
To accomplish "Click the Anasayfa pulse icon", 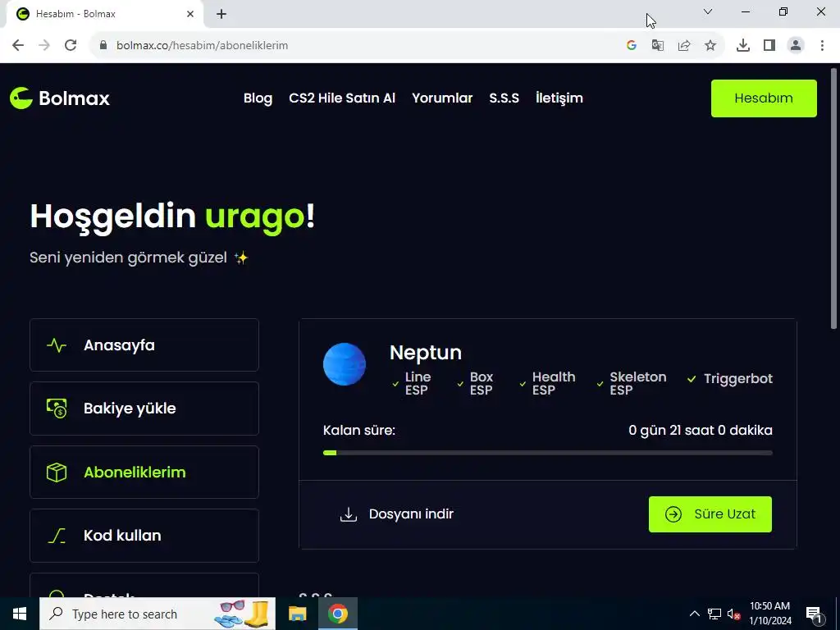I will [57, 345].
